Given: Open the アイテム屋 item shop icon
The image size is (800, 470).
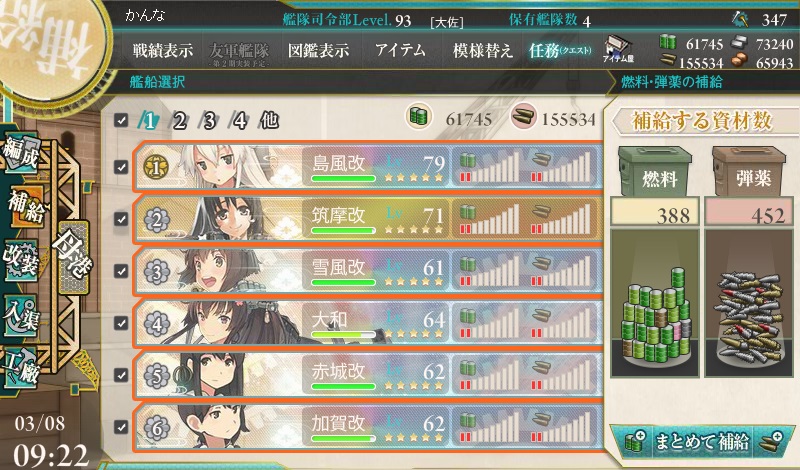Looking at the screenshot, I should [618, 50].
